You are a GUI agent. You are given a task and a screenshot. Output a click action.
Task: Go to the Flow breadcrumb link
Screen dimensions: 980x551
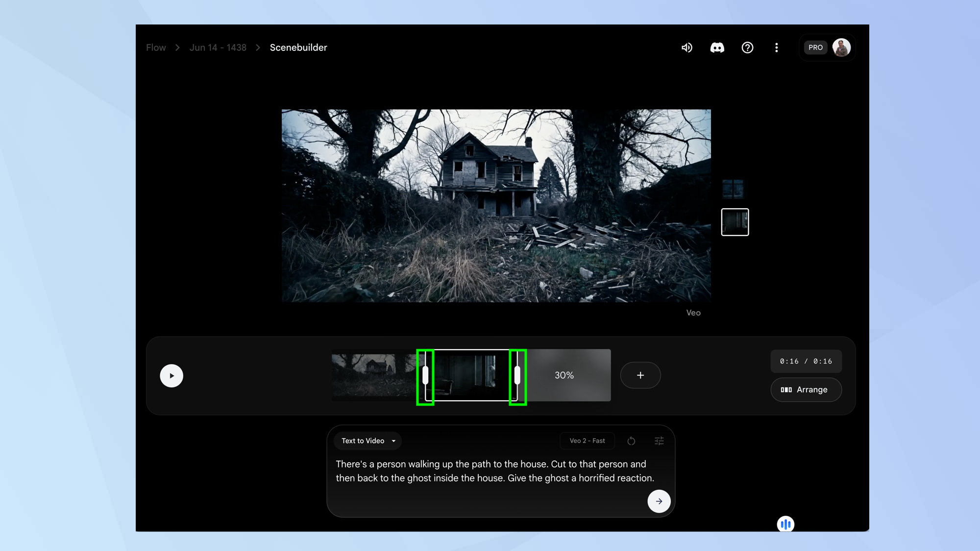tap(156, 48)
